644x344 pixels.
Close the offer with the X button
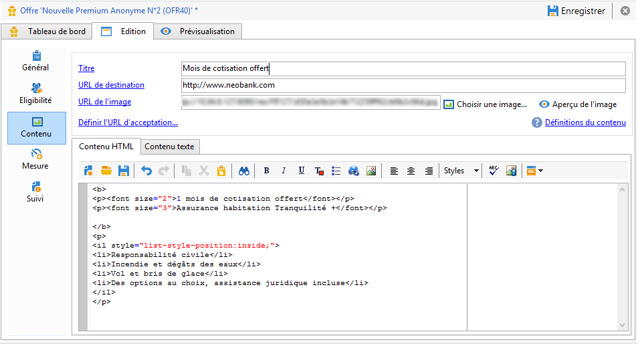coord(625,11)
